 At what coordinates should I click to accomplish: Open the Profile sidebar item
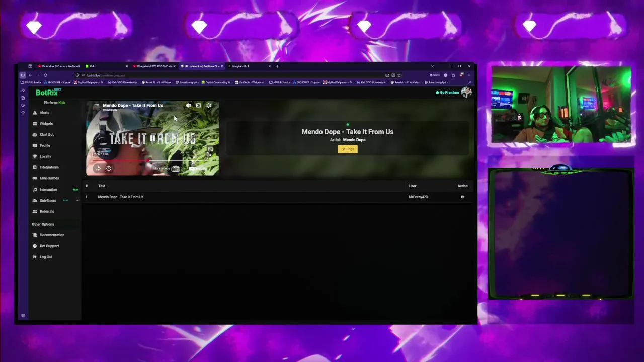point(45,145)
